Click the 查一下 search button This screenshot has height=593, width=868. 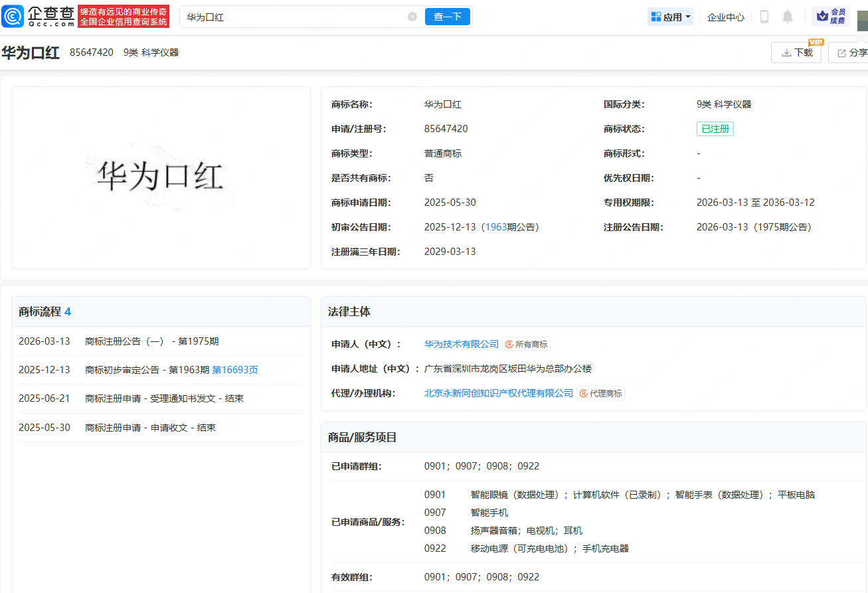[448, 17]
